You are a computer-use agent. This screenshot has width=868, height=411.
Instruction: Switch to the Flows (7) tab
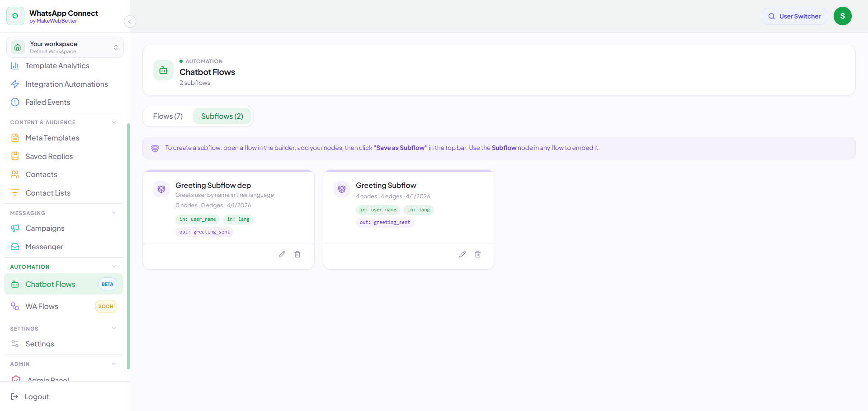coord(168,116)
